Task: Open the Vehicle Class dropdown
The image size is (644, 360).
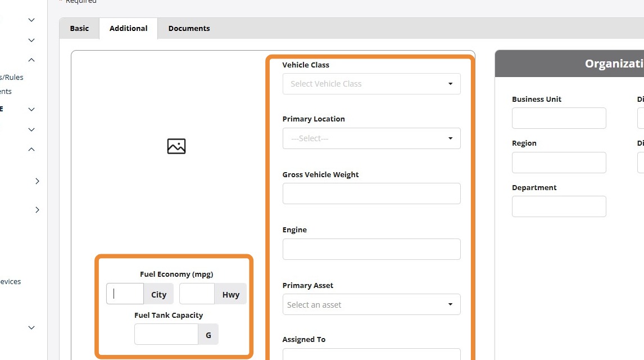Action: 371,84
